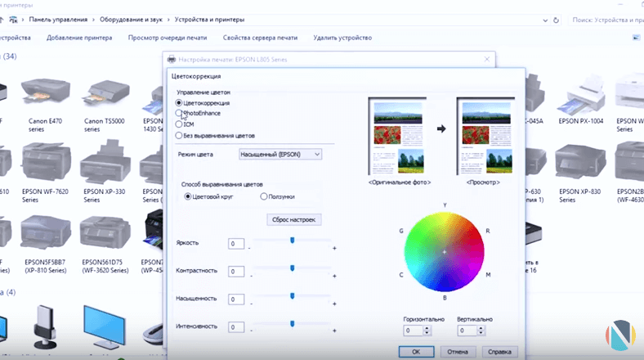Click the refresh icon in the address bar

556,20
